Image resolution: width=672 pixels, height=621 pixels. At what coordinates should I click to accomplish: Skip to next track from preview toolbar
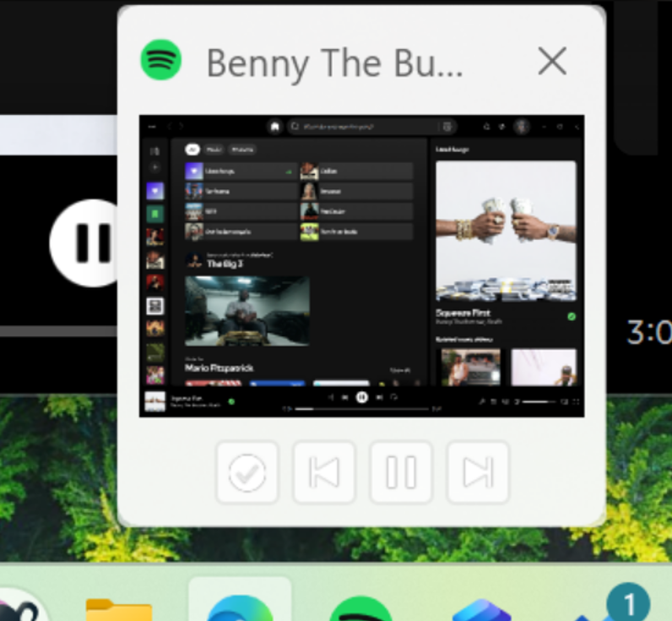click(x=478, y=472)
